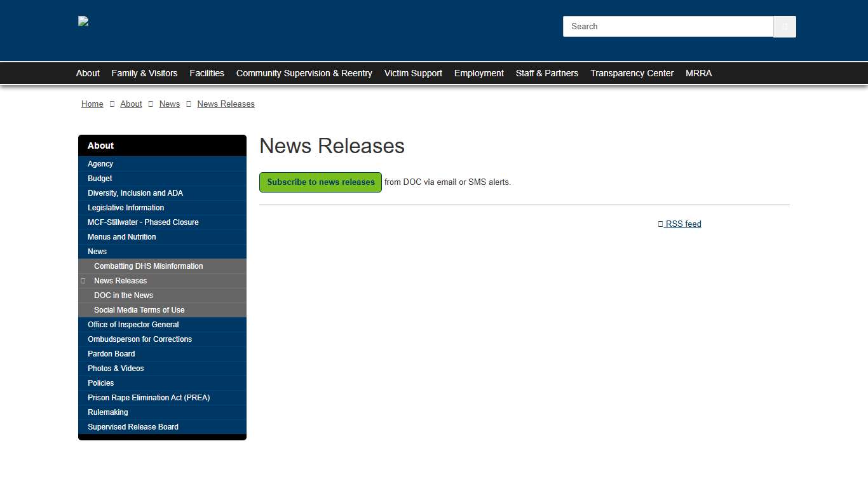
Task: Open the Transparency Center menu
Action: [632, 73]
